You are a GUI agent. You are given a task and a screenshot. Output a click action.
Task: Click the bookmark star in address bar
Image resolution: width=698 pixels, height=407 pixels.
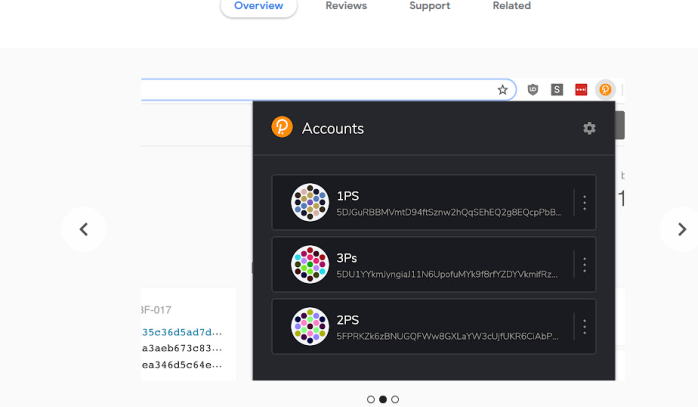pyautogui.click(x=503, y=90)
